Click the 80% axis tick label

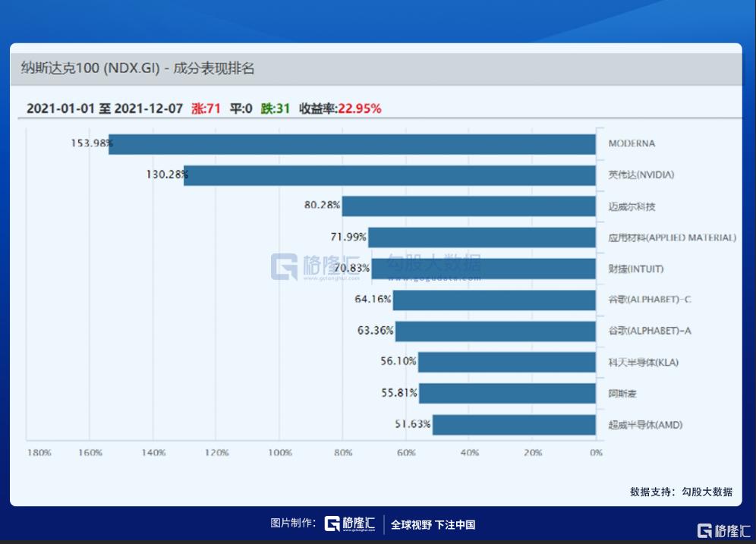343,452
